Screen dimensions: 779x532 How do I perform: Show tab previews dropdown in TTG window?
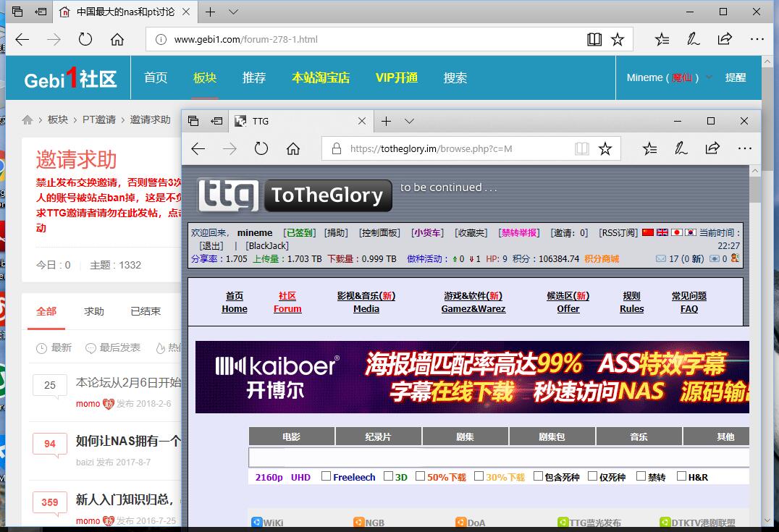409,121
